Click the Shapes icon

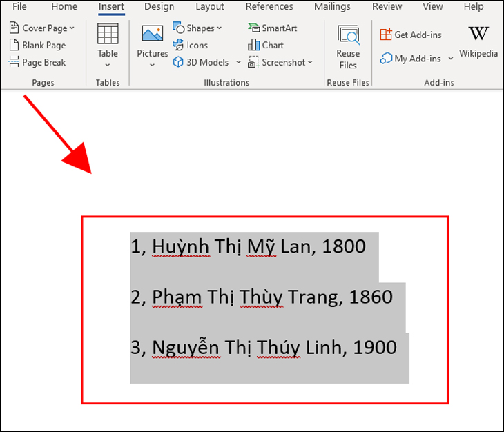[178, 28]
